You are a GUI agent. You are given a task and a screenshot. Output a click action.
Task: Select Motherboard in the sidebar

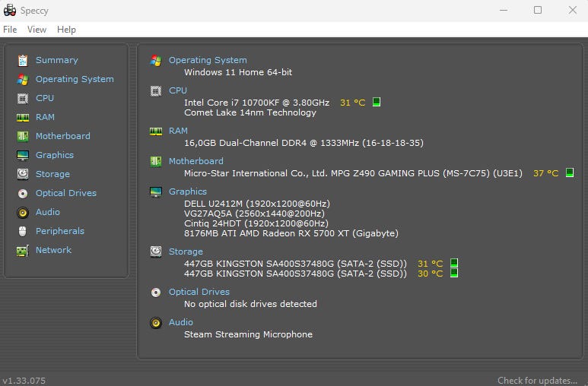[x=63, y=136]
